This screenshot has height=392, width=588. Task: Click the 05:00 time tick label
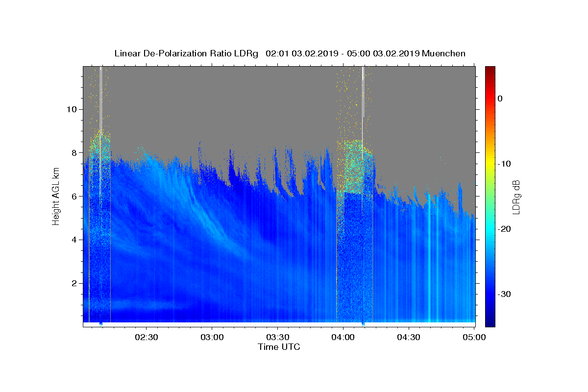click(x=474, y=337)
